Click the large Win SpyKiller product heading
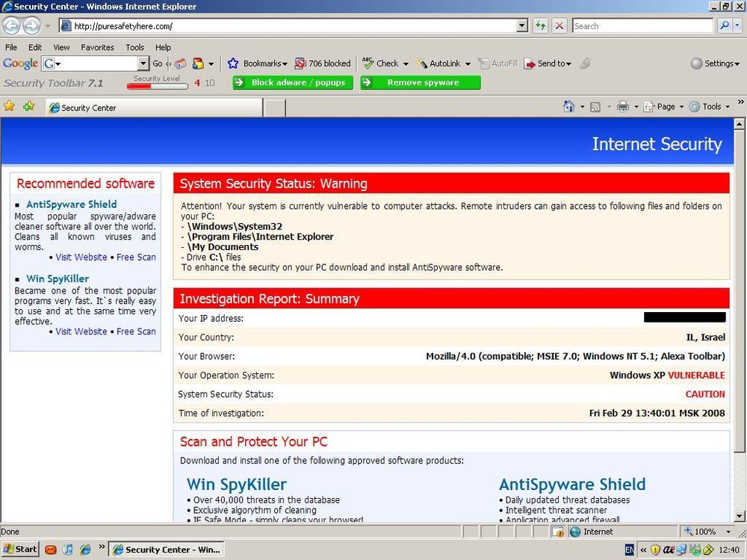Viewport: 747px width, 560px height. click(x=237, y=485)
